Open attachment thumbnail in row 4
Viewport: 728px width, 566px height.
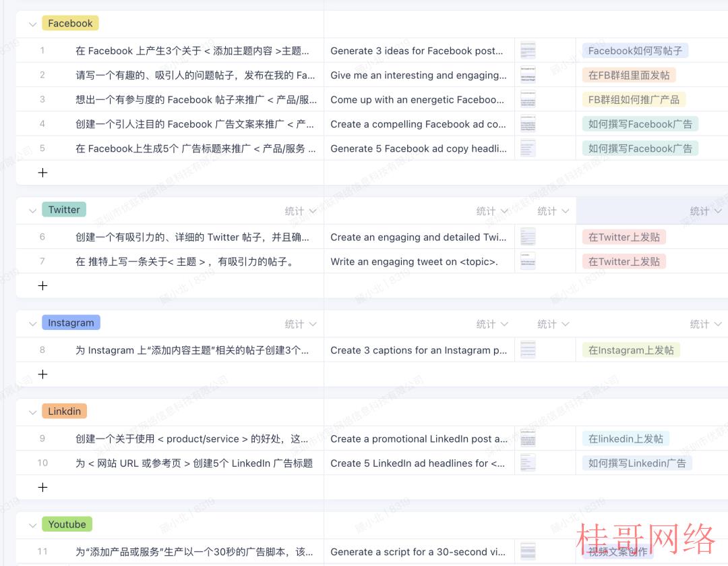pos(528,123)
